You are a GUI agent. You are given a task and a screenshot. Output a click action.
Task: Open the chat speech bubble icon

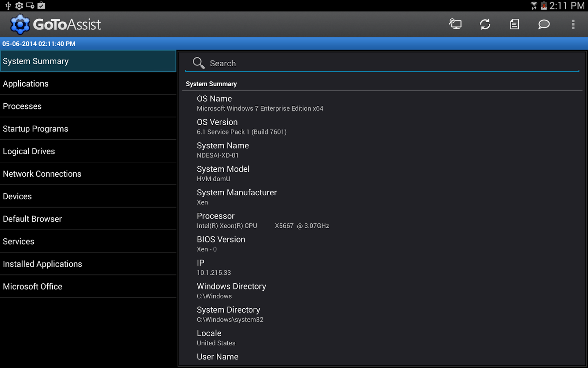click(x=544, y=24)
